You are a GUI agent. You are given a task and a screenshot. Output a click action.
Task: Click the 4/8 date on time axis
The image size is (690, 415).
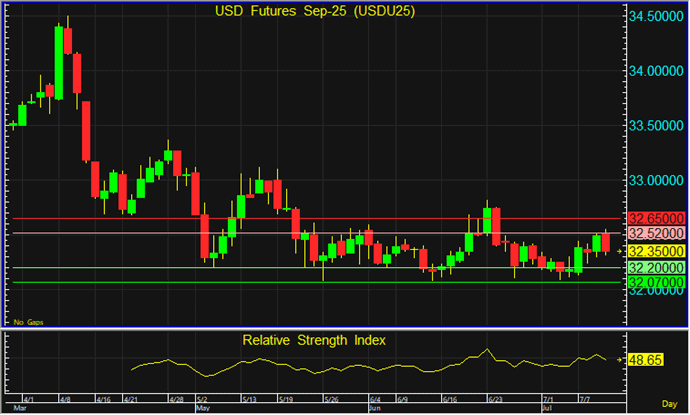[64, 398]
